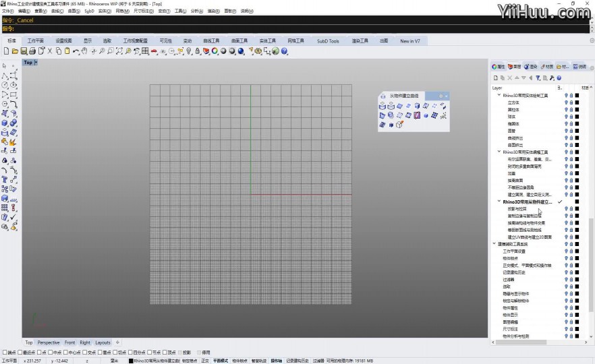Click the Print icon in toolbar
The height and width of the screenshot is (364, 595).
[x=32, y=51]
